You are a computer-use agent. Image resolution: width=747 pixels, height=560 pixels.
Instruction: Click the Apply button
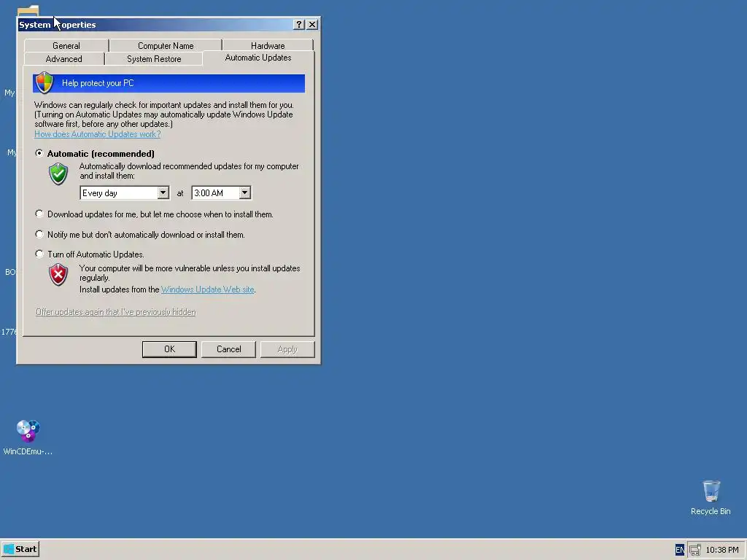[x=287, y=349]
